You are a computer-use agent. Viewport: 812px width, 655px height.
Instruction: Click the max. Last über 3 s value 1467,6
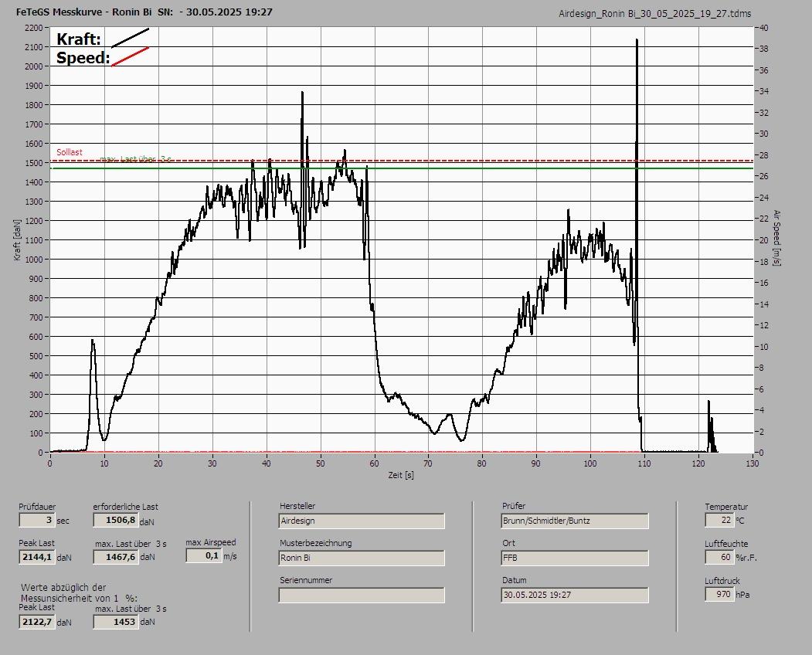pos(116,557)
